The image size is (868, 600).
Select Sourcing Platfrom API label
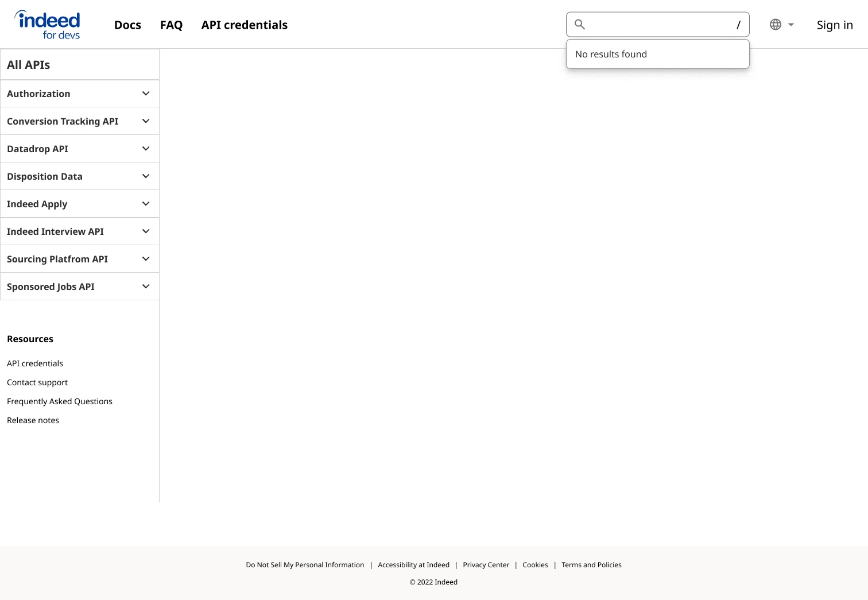click(57, 259)
